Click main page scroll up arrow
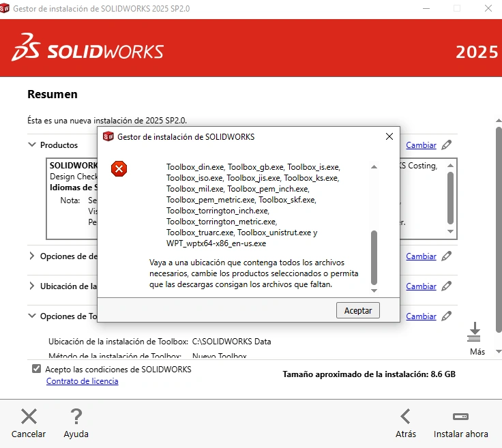Image resolution: width=502 pixels, height=448 pixels. tap(499, 121)
